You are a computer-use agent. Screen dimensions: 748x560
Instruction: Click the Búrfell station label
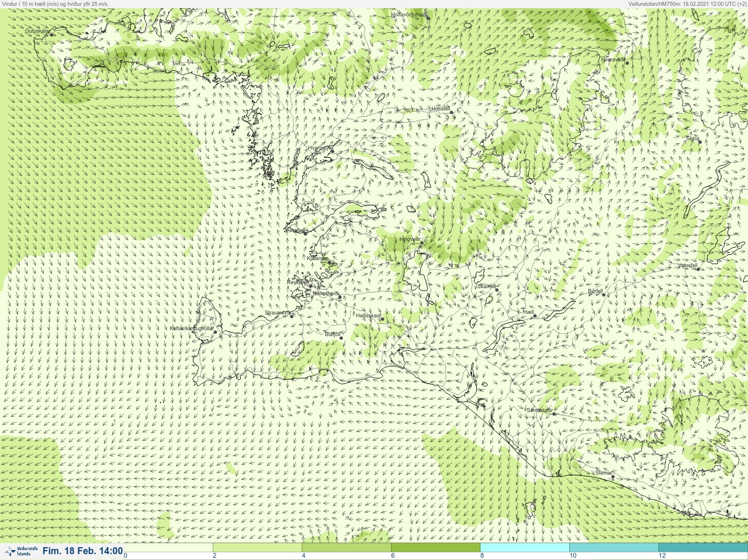(595, 291)
